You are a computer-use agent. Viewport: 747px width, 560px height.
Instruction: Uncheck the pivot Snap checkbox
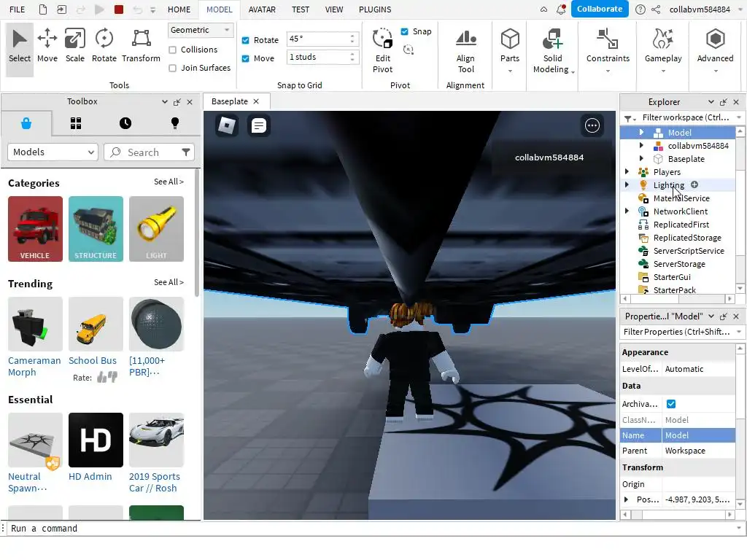tap(404, 31)
